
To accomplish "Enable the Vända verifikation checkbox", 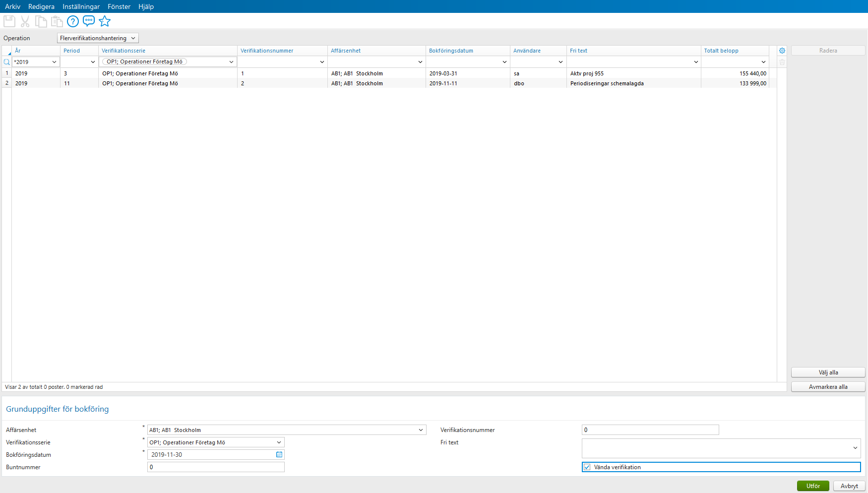I will pos(587,467).
